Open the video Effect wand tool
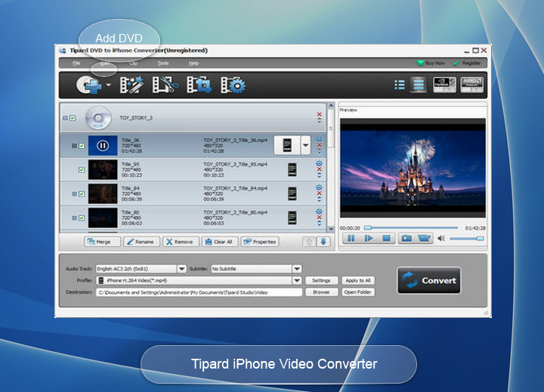 (131, 85)
